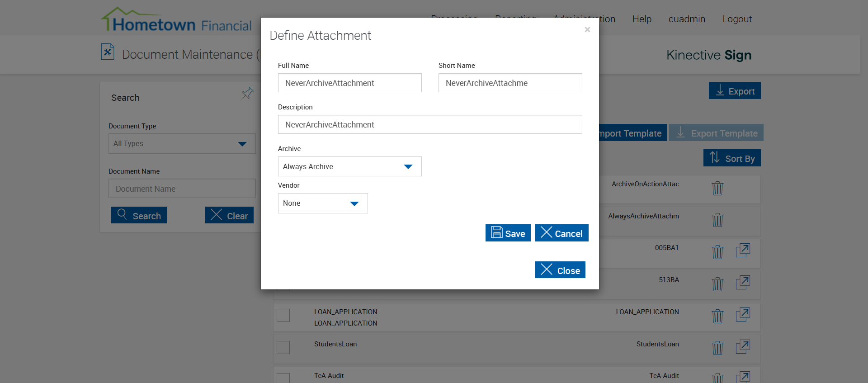
Task: Select the StudentsLoan row checkbox
Action: 283,347
